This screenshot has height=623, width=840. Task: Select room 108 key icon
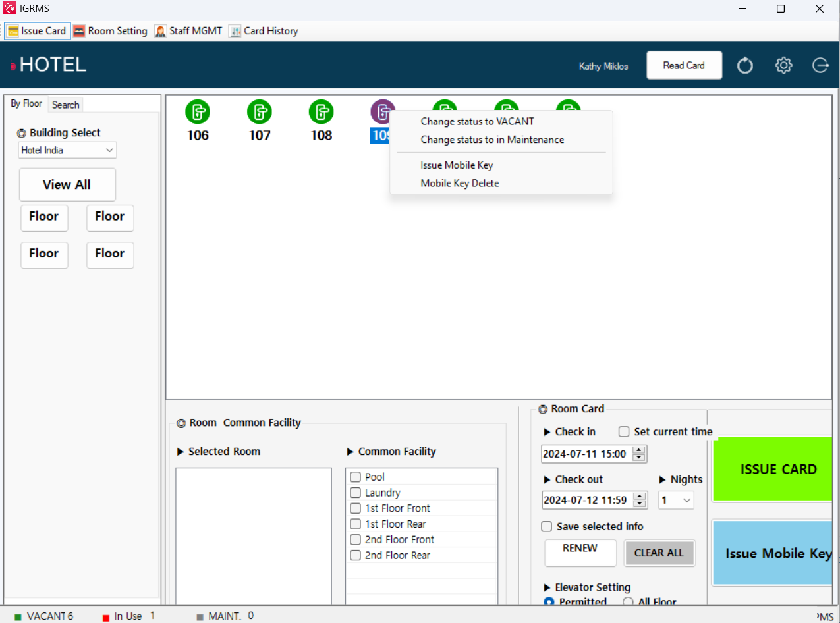point(321,111)
